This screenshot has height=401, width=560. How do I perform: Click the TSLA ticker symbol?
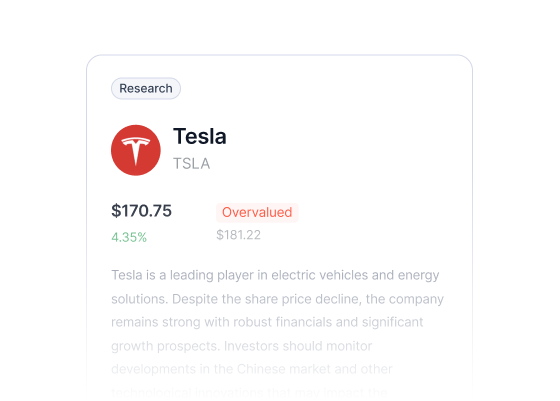(x=191, y=164)
